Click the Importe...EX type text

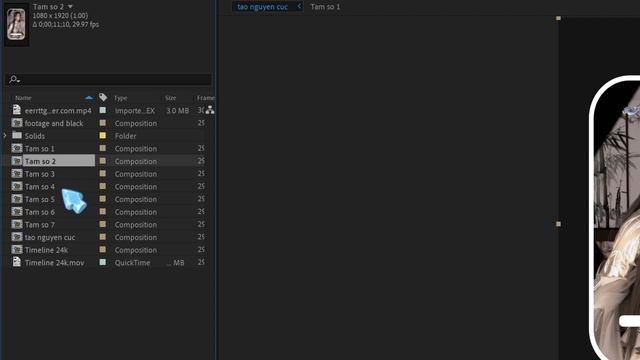point(135,111)
